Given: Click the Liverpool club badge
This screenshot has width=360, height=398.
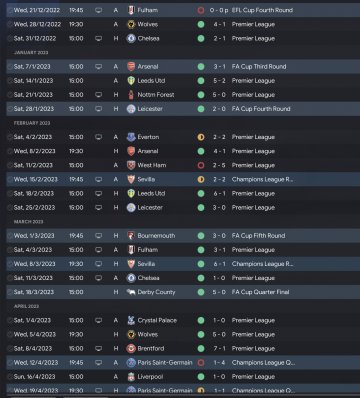Looking at the screenshot, I should tap(131, 377).
